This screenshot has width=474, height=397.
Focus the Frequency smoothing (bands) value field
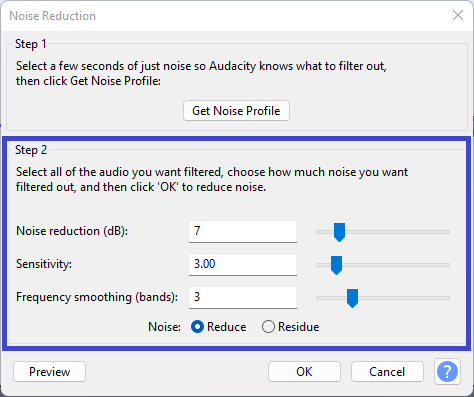(x=243, y=297)
